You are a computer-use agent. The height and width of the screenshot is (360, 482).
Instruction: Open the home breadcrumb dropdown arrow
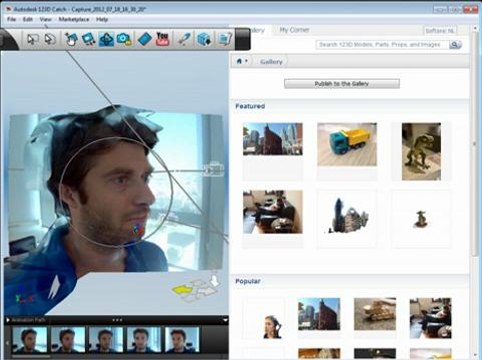tap(246, 61)
